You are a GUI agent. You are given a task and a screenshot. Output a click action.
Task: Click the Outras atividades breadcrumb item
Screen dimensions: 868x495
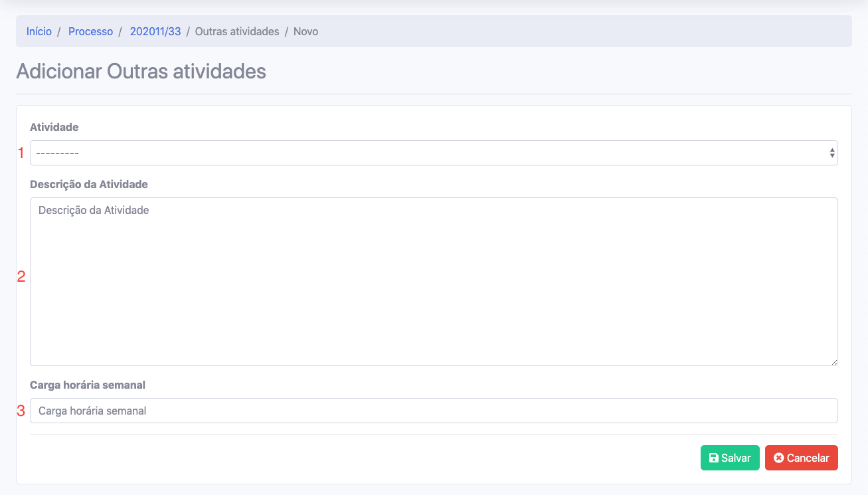point(237,31)
